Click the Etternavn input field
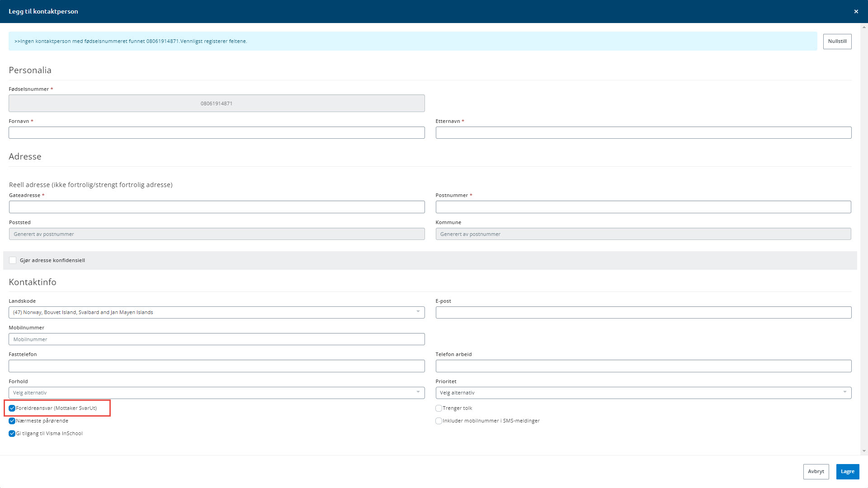This screenshot has width=868, height=488. tap(643, 133)
